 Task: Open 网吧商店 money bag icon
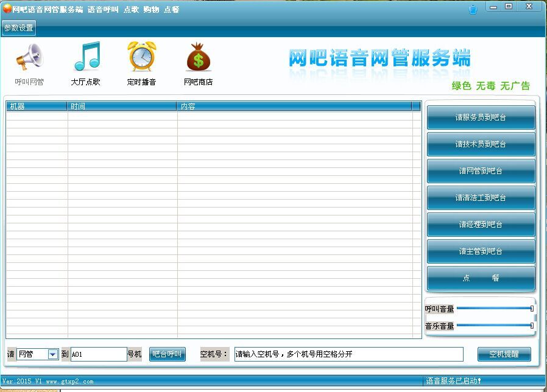[198, 57]
